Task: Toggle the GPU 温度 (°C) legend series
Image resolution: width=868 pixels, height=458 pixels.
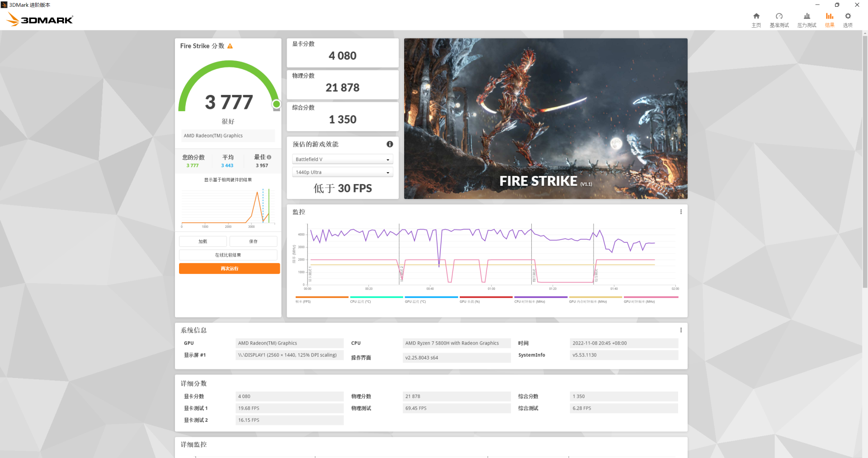Action: click(x=431, y=300)
